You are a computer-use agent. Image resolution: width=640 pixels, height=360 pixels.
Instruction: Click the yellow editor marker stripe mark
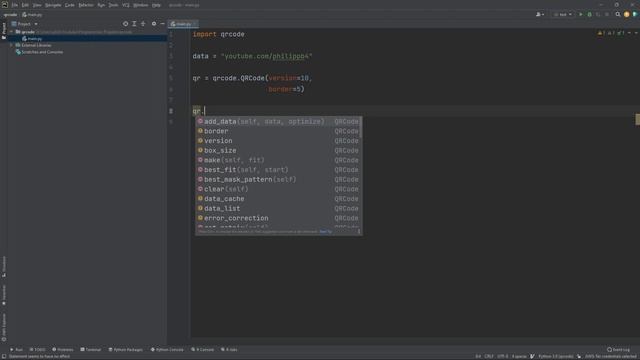[638, 119]
